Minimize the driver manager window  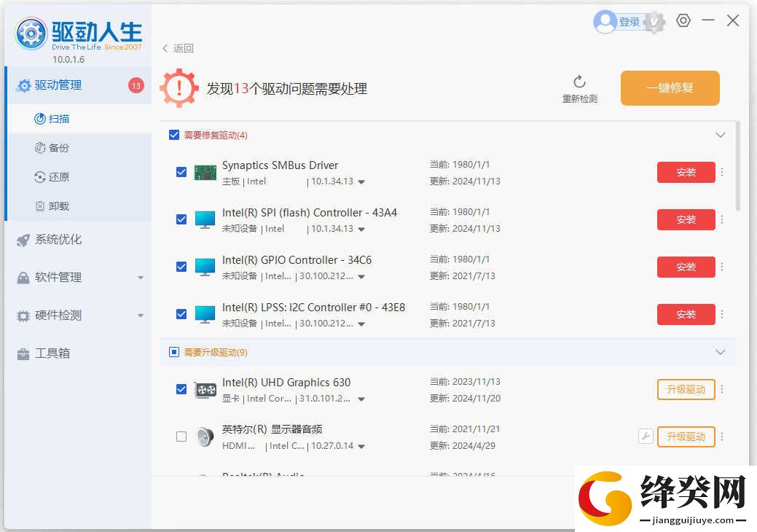[x=708, y=20]
